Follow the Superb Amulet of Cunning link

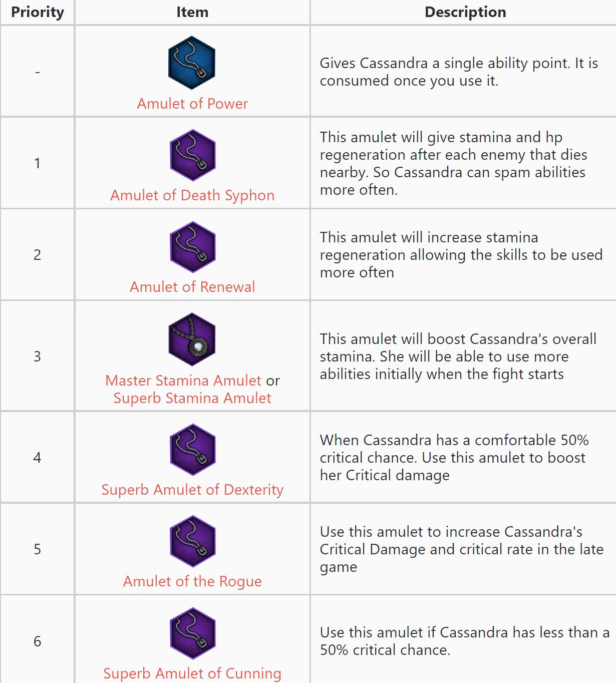tap(192, 673)
